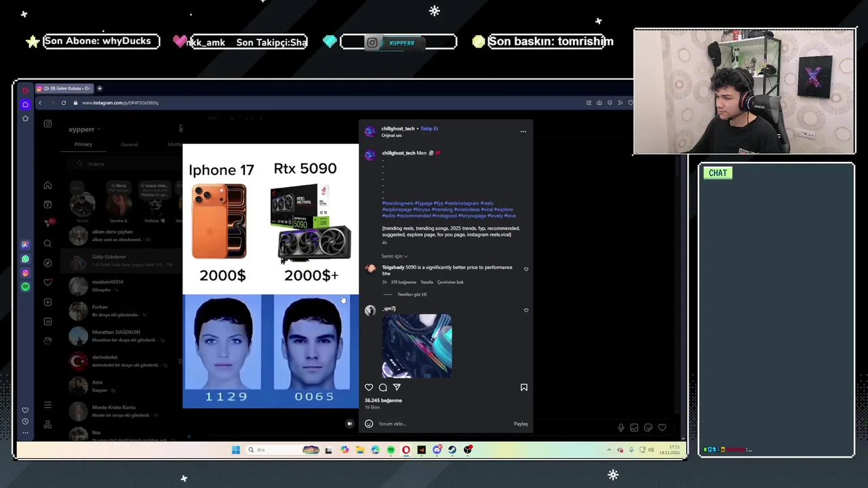This screenshot has height=488, width=868.
Task: Open the Opera menu logo
Action: click(25, 89)
